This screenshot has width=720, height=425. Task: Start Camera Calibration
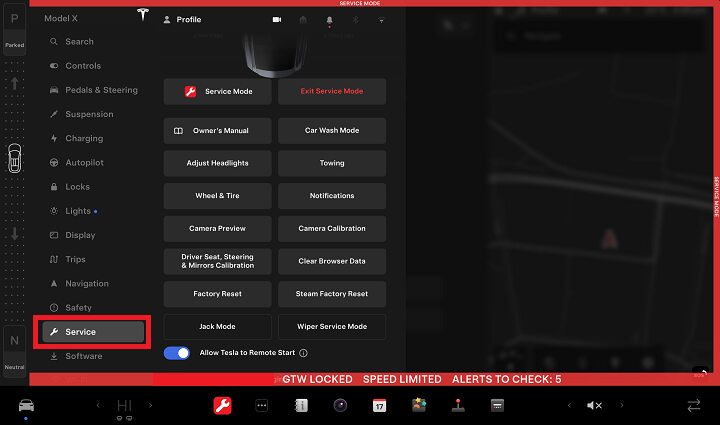coord(332,229)
